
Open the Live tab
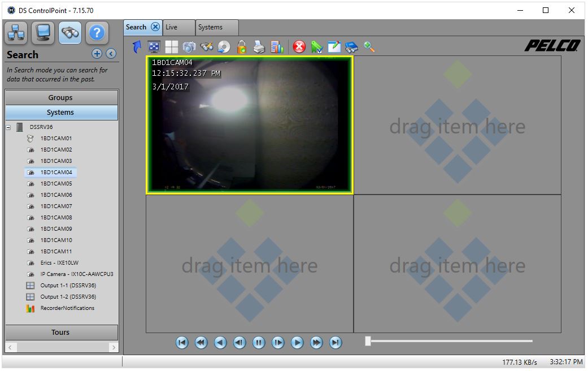pos(178,27)
